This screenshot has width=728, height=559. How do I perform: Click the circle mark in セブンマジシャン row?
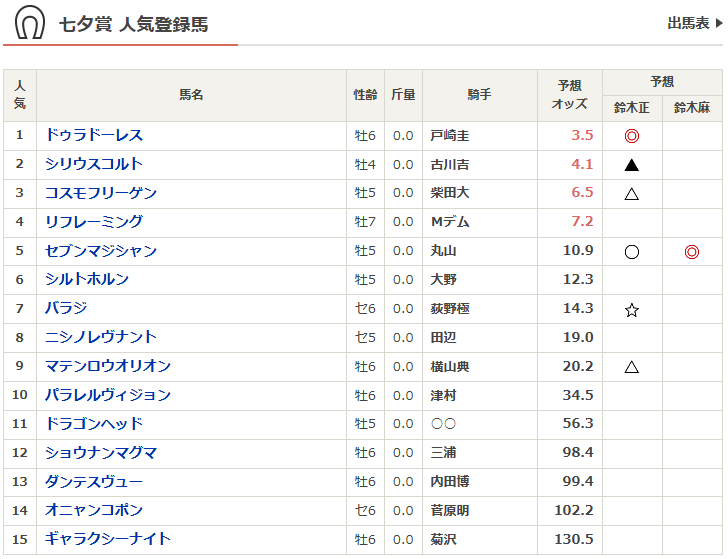pos(631,252)
